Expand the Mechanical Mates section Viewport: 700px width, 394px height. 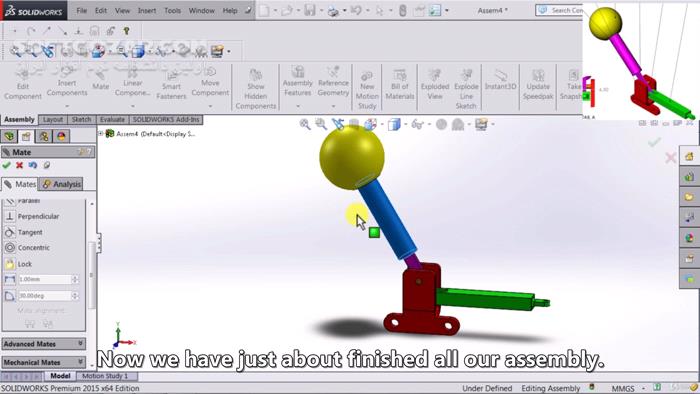point(81,362)
